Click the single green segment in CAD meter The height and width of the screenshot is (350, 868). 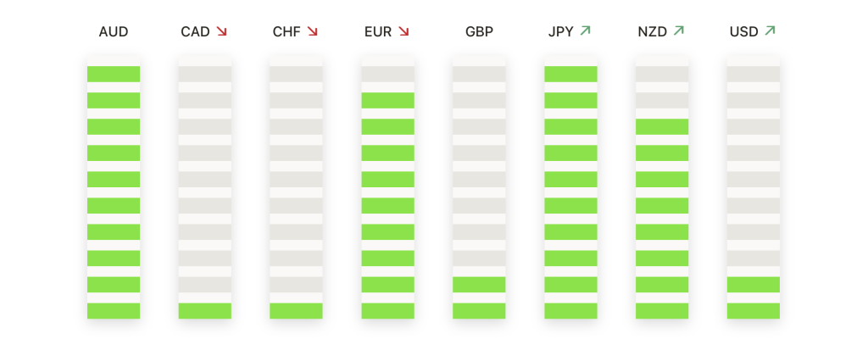click(x=205, y=311)
